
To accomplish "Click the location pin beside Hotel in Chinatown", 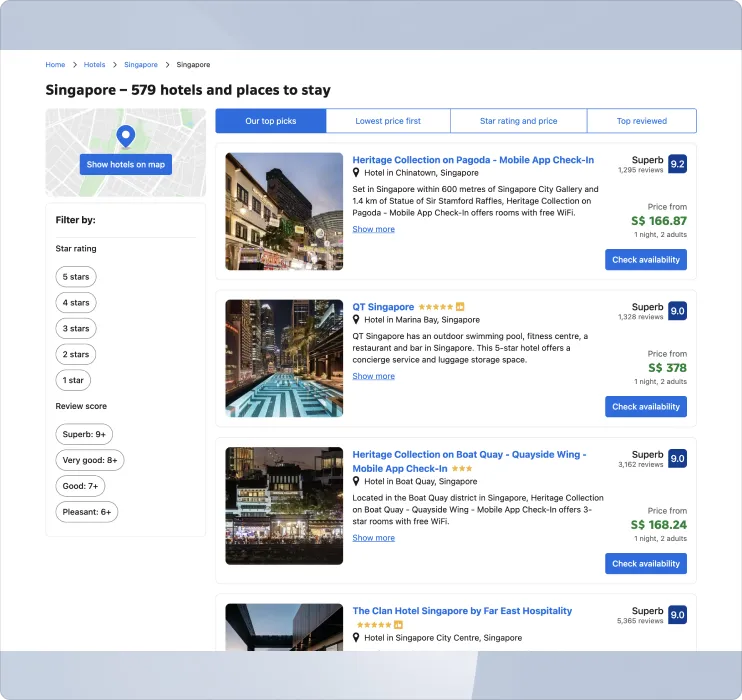I will [356, 173].
